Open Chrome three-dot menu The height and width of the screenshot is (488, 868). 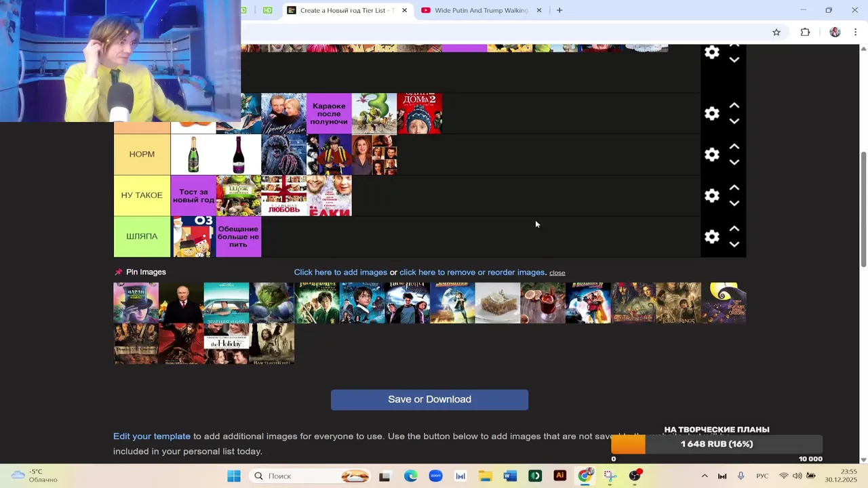[855, 32]
